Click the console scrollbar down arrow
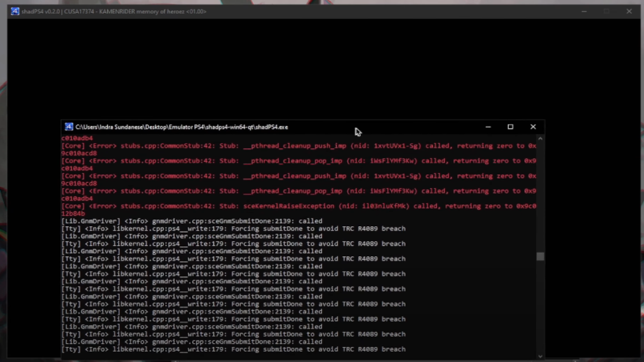Viewport: 644px width, 362px height. [x=540, y=356]
